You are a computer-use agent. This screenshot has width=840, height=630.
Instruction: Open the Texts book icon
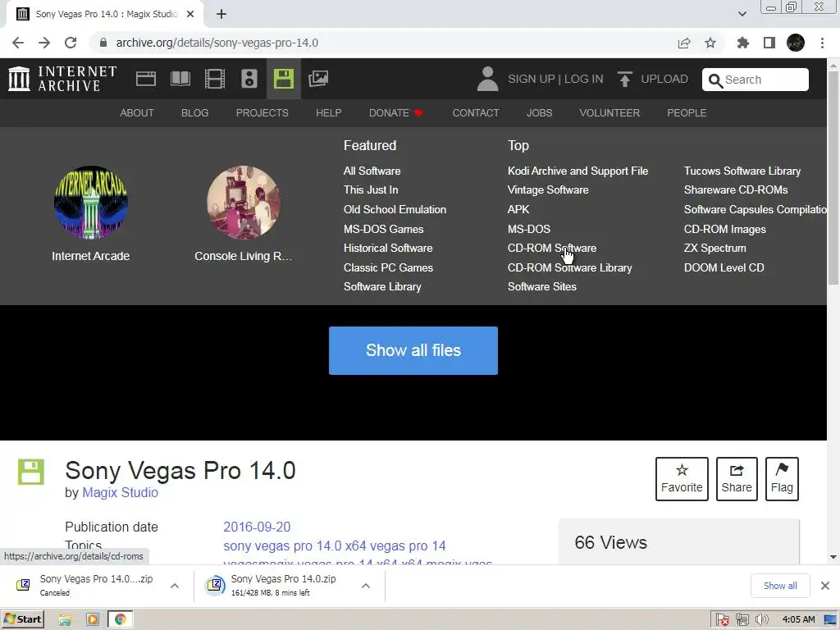[x=180, y=79]
